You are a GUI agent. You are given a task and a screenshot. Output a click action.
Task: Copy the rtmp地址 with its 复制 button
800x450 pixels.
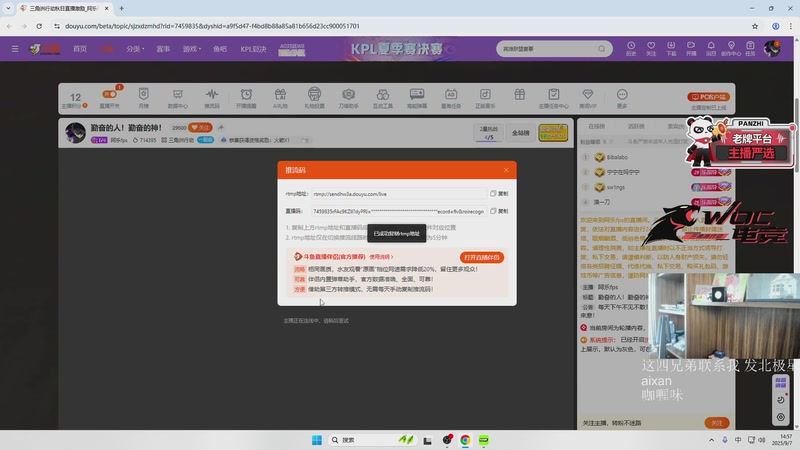499,194
